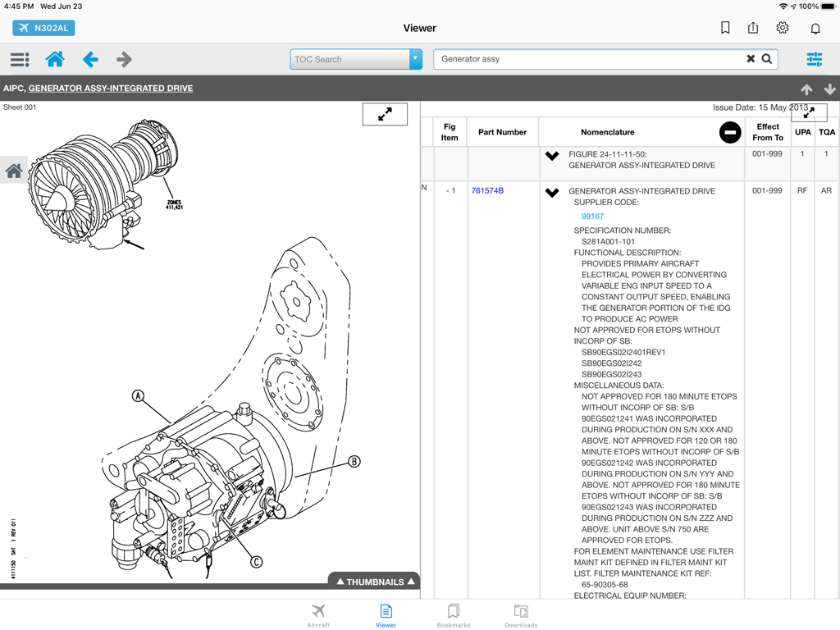Navigate forward with the right arrow
This screenshot has width=840, height=630.
pyautogui.click(x=123, y=59)
